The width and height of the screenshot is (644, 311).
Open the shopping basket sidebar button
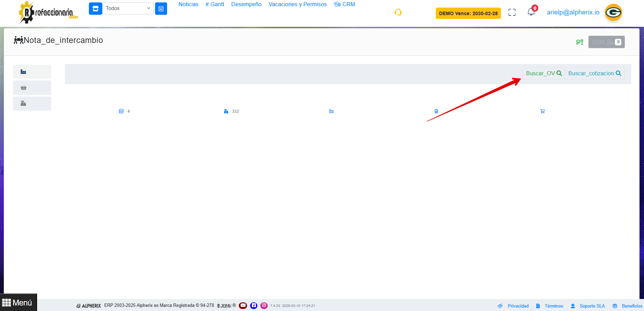[23, 88]
